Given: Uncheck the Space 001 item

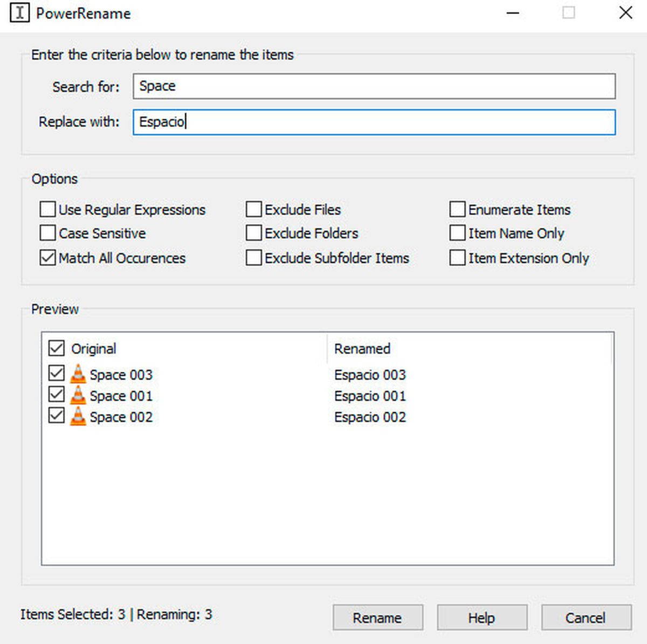Looking at the screenshot, I should coord(56,395).
